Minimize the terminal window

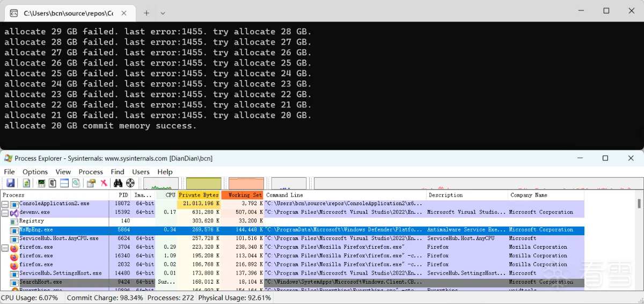click(x=581, y=11)
